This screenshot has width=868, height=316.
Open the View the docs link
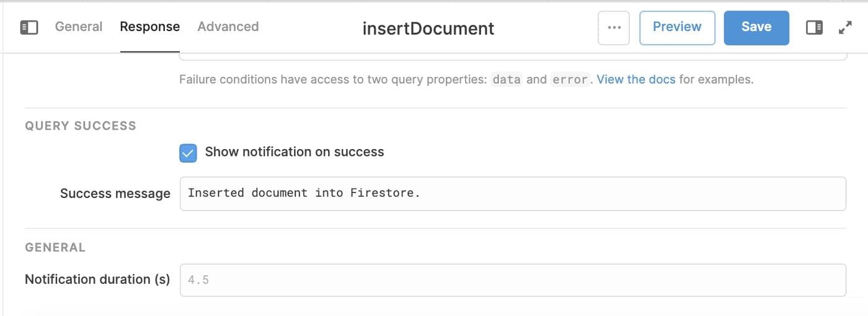[635, 79]
